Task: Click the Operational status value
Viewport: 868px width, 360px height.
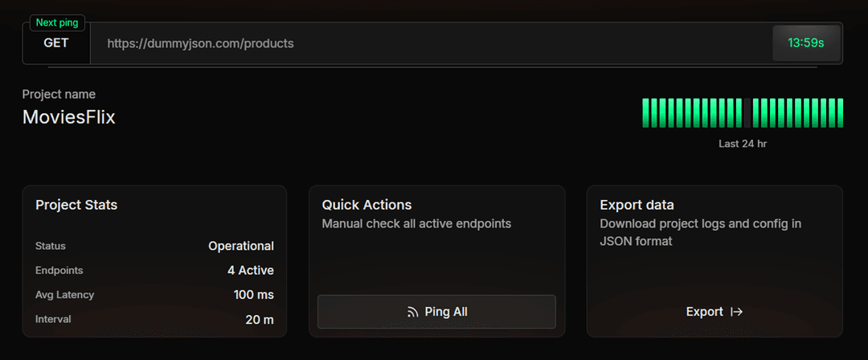Action: pos(241,246)
